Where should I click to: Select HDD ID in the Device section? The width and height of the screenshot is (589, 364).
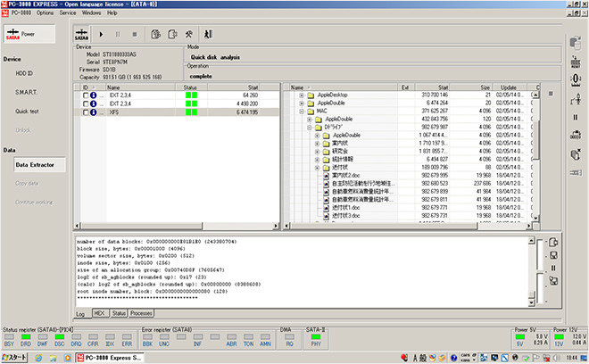pos(24,73)
